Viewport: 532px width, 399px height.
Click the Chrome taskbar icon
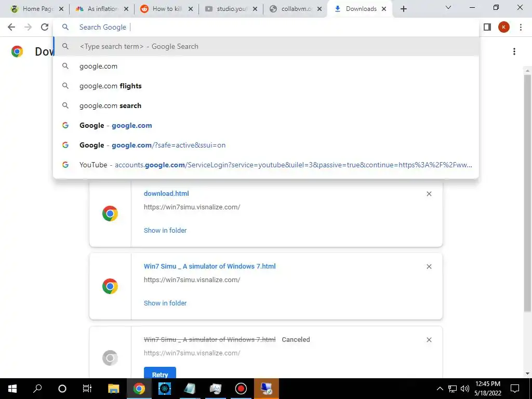(139, 389)
